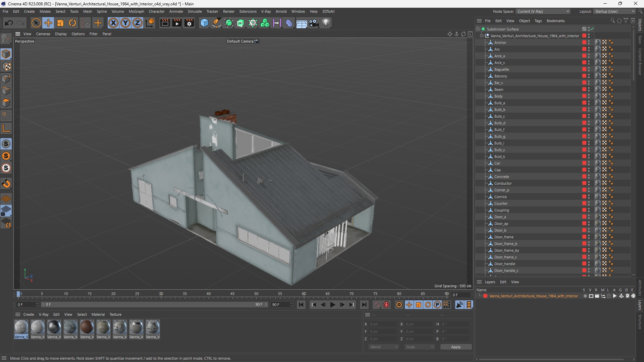
Task: Activate the Scale tool in top toolbar
Action: [x=60, y=23]
